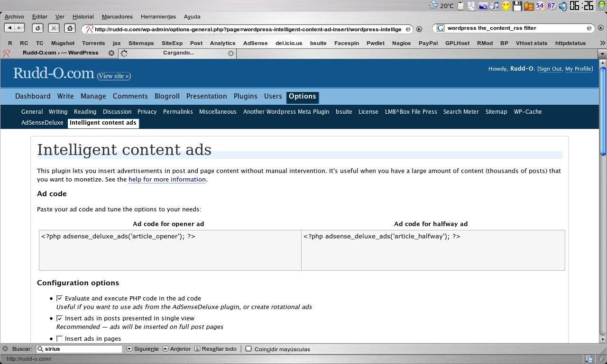Click the temperature sensor reading 54
The width and height of the screenshot is (607, 364).
point(540,6)
